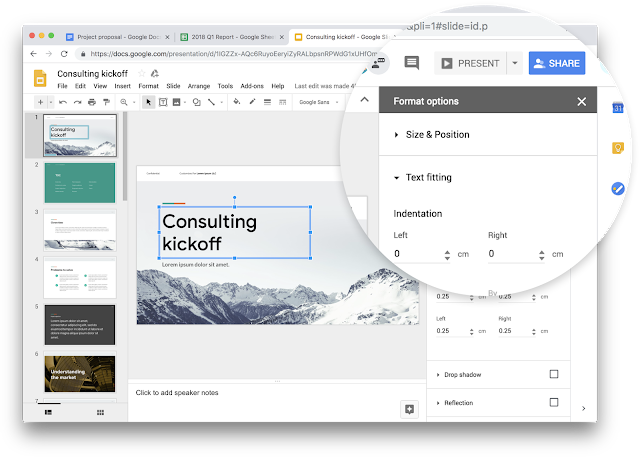Open the Slide menu
Image resolution: width=640 pixels, height=457 pixels.
(x=173, y=86)
